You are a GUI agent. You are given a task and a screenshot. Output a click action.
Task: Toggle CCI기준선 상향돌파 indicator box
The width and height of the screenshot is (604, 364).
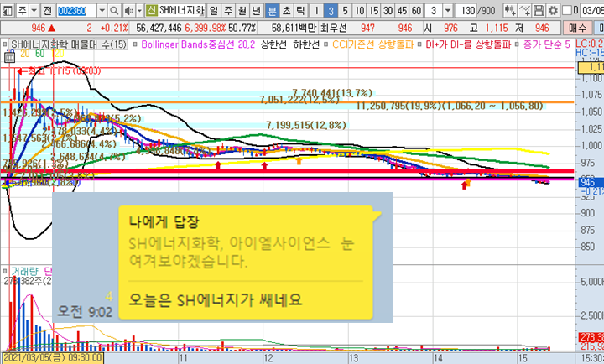tap(325, 44)
